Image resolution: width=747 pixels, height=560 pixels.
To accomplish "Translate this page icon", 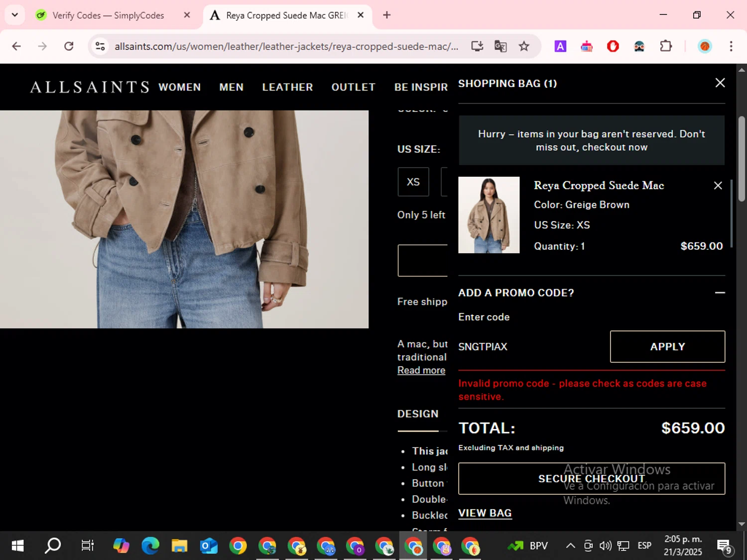I will [x=500, y=46].
